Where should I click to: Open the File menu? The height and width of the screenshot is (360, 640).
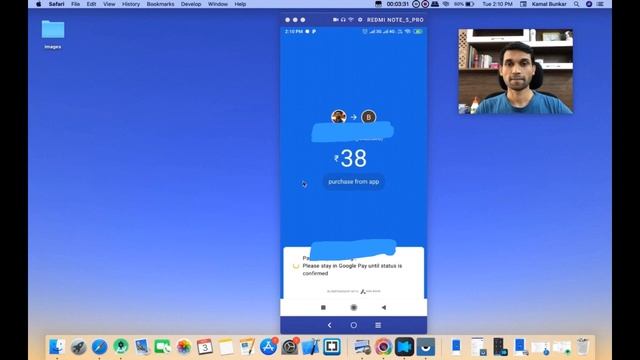pos(76,4)
